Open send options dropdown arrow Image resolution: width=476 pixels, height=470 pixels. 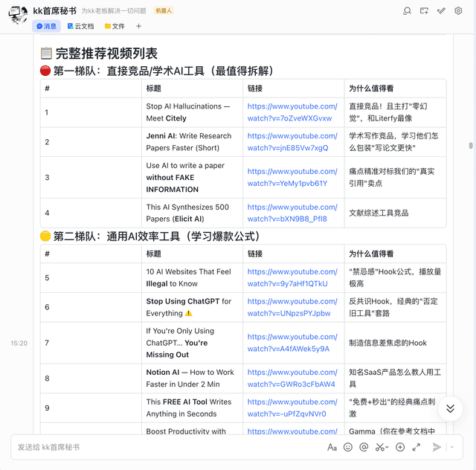tap(452, 447)
